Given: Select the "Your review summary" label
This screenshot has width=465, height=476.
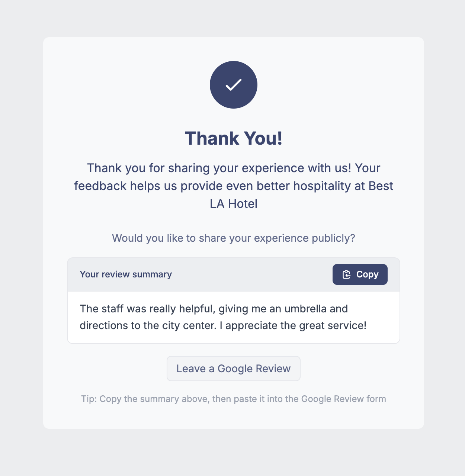Looking at the screenshot, I should tap(126, 274).
